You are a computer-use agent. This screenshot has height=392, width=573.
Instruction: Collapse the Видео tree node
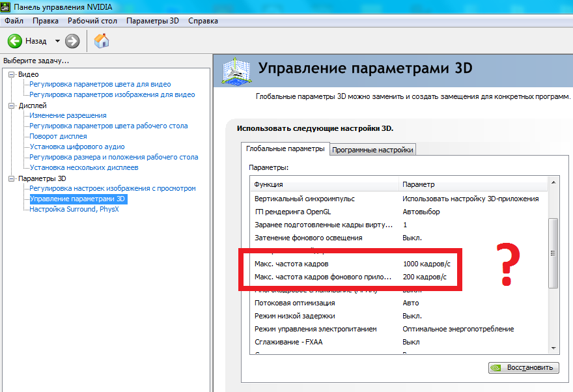coord(12,74)
